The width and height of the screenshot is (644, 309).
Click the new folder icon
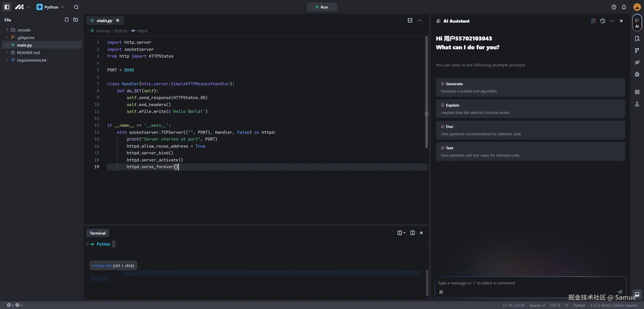[x=75, y=20]
